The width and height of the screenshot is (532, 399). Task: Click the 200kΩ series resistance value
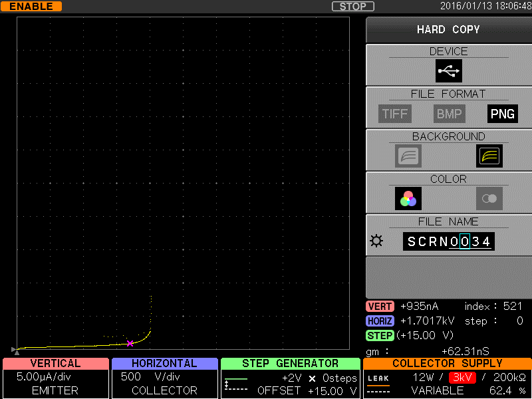pyautogui.click(x=509, y=377)
